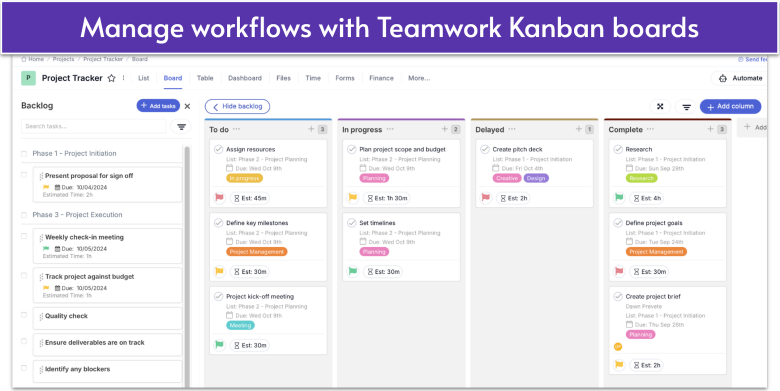The image size is (780, 391).
Task: Click yellow flag on Define key milestones
Action: (x=219, y=272)
